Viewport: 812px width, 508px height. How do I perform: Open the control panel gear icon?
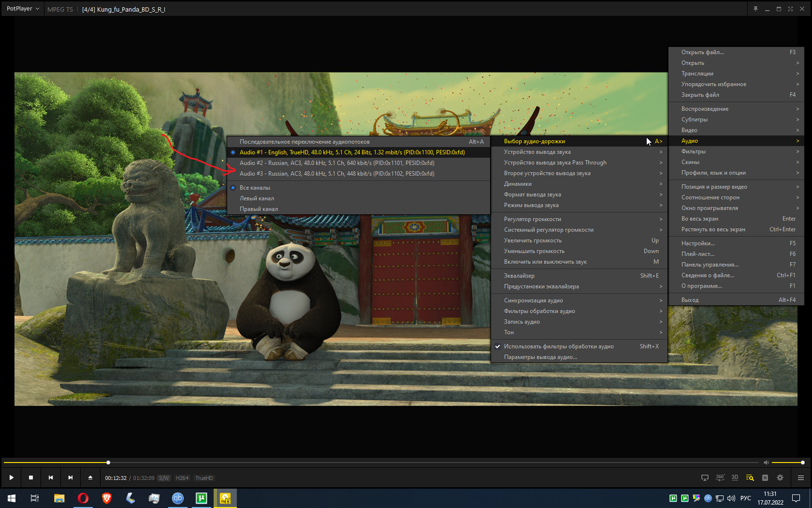pos(780,478)
